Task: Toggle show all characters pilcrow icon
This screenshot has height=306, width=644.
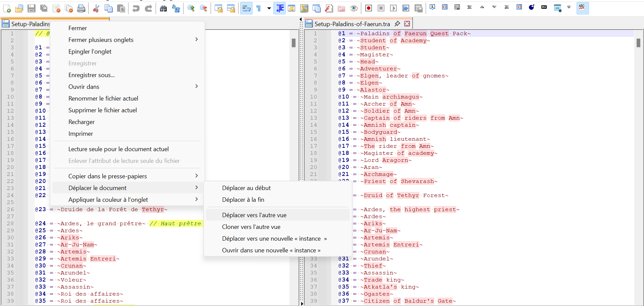Action: click(259, 8)
